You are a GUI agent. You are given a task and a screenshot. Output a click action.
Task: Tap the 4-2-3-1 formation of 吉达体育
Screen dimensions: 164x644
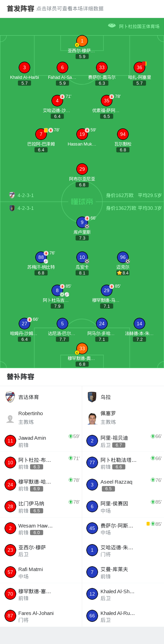[x=26, y=195]
